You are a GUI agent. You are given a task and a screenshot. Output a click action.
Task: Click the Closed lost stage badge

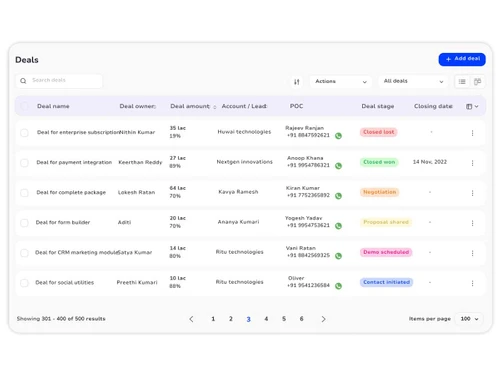(378, 132)
